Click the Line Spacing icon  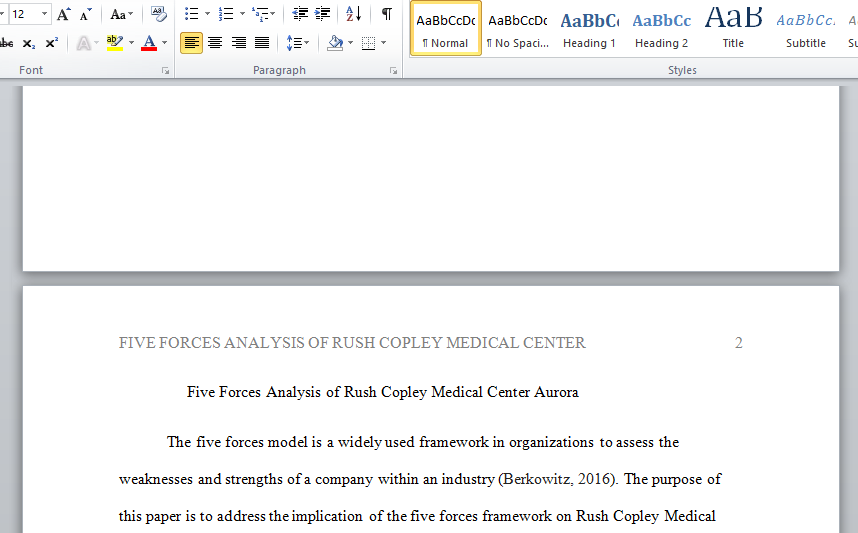tap(294, 43)
